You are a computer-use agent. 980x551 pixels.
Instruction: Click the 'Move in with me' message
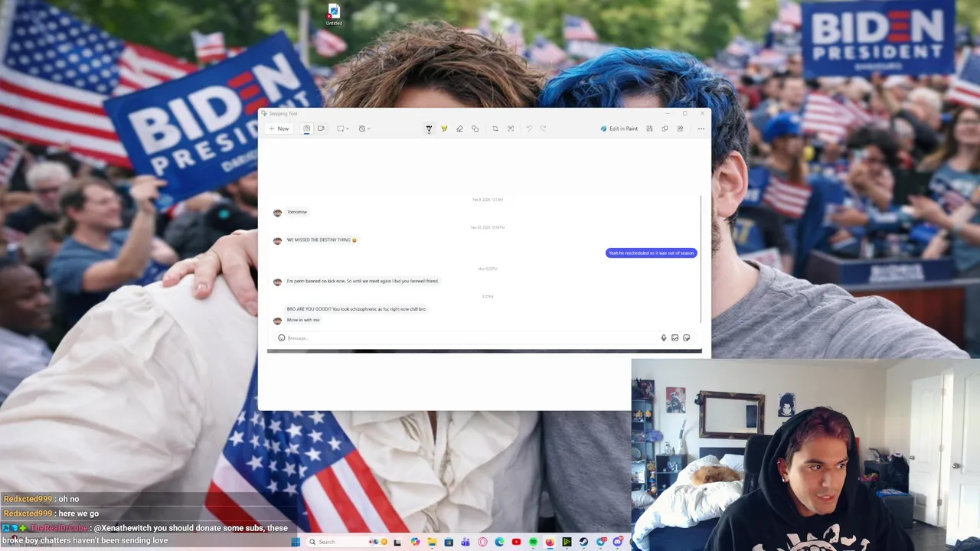coord(303,320)
